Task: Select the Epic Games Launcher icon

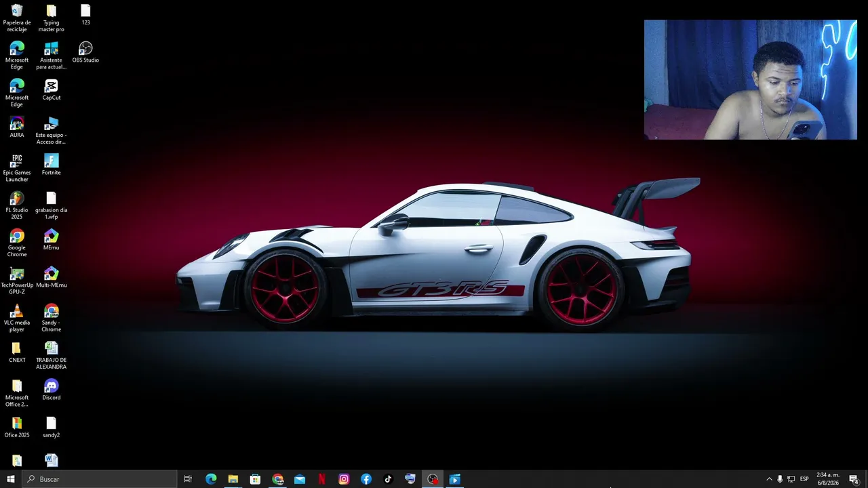Action: (x=17, y=168)
